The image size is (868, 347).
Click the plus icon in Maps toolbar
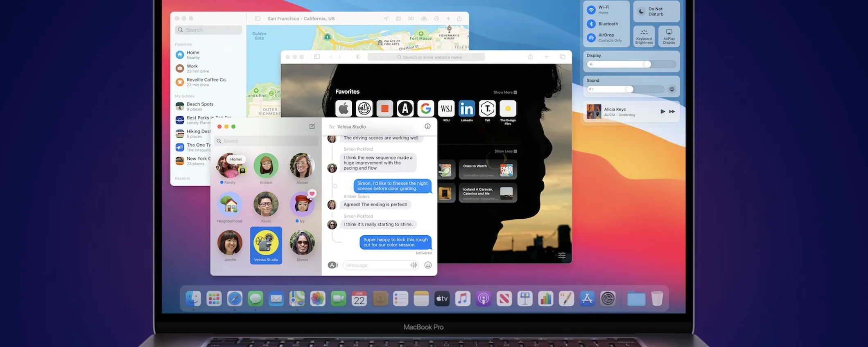coord(448,19)
